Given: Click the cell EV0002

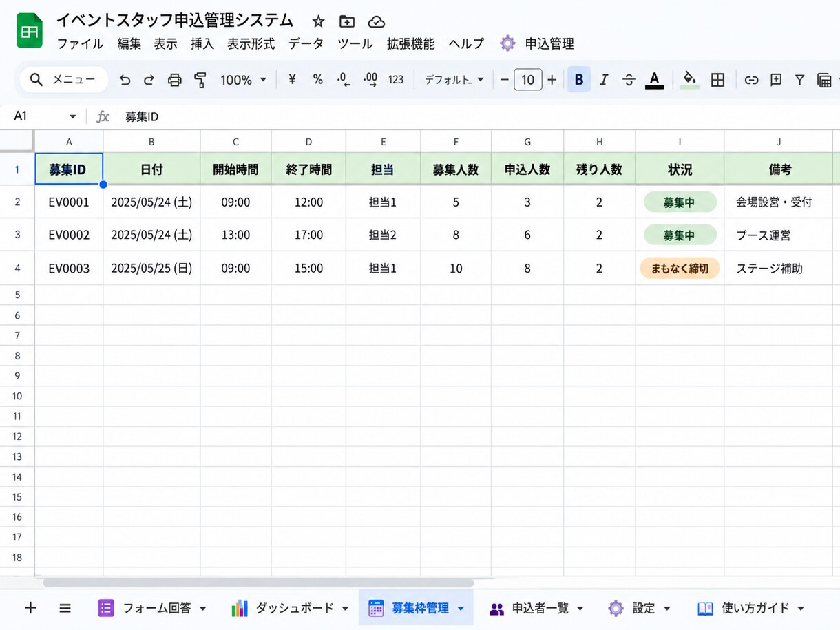Looking at the screenshot, I should tap(69, 235).
